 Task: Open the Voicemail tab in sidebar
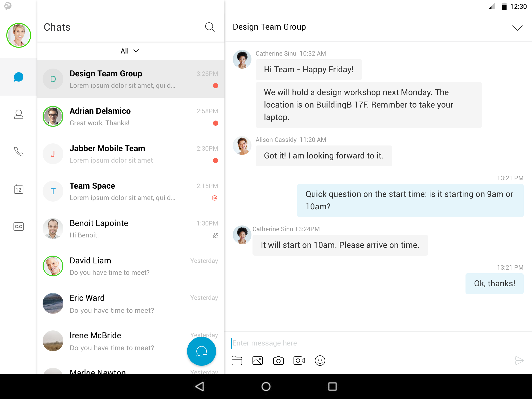point(18,227)
